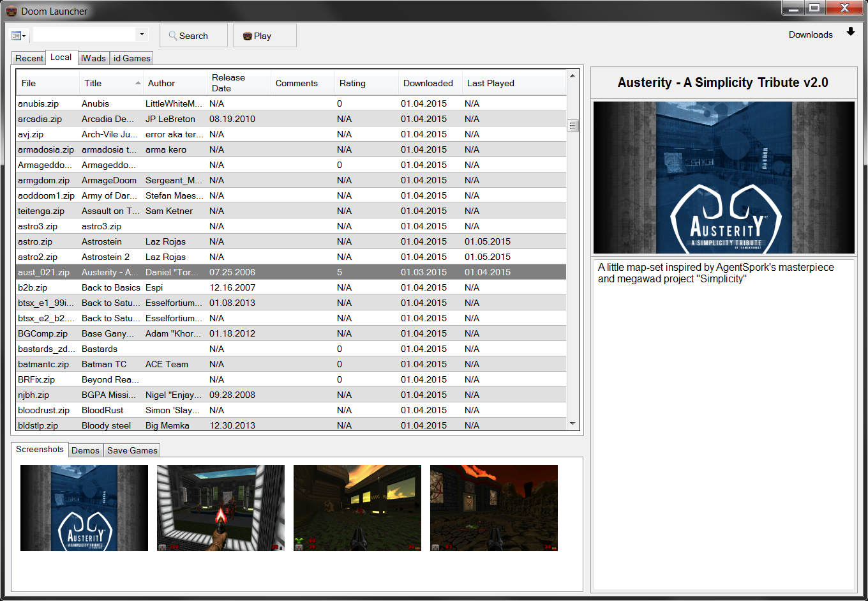868x601 pixels.
Task: Open the IWads tab
Action: pos(93,58)
